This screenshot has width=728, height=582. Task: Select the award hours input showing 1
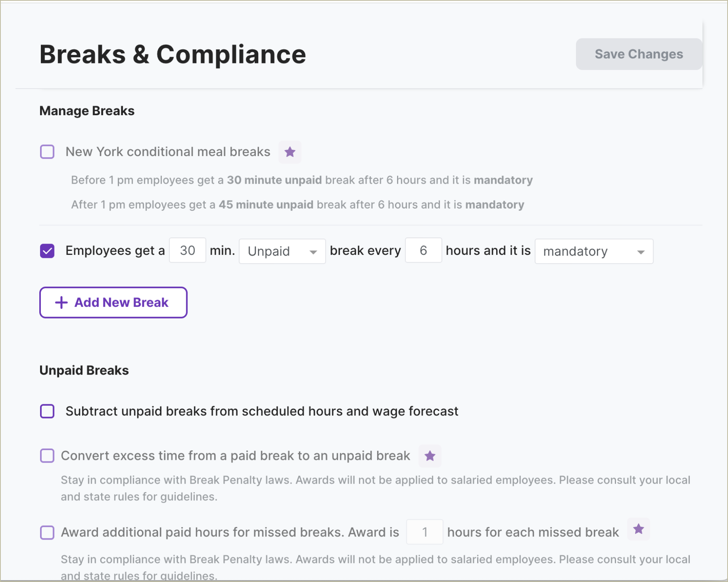(424, 532)
